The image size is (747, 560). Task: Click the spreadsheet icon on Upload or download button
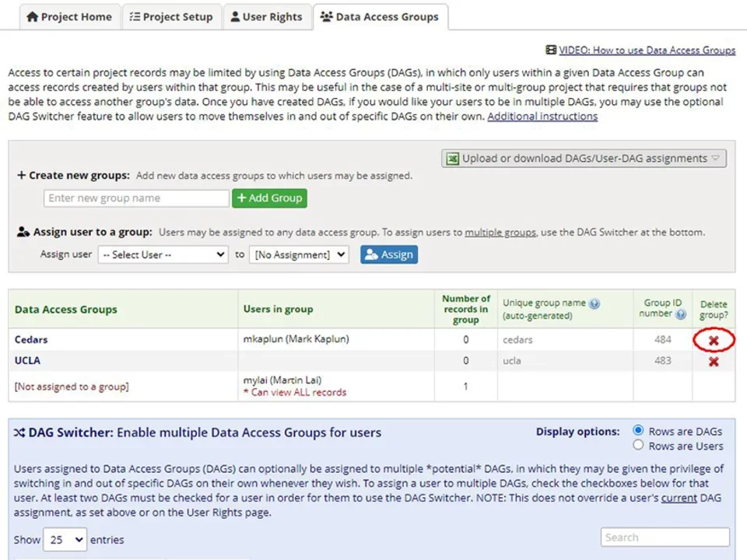tap(452, 158)
